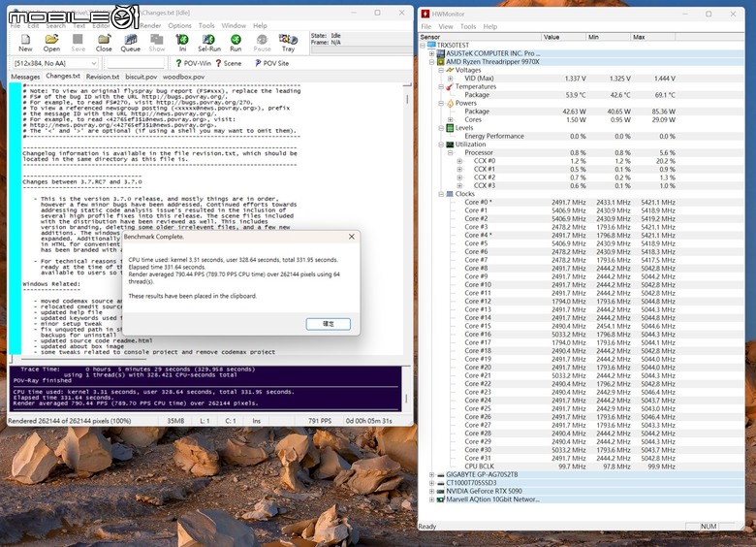This screenshot has width=756, height=547.
Task: Click the message pane vertical scrollbar
Action: 406,399
